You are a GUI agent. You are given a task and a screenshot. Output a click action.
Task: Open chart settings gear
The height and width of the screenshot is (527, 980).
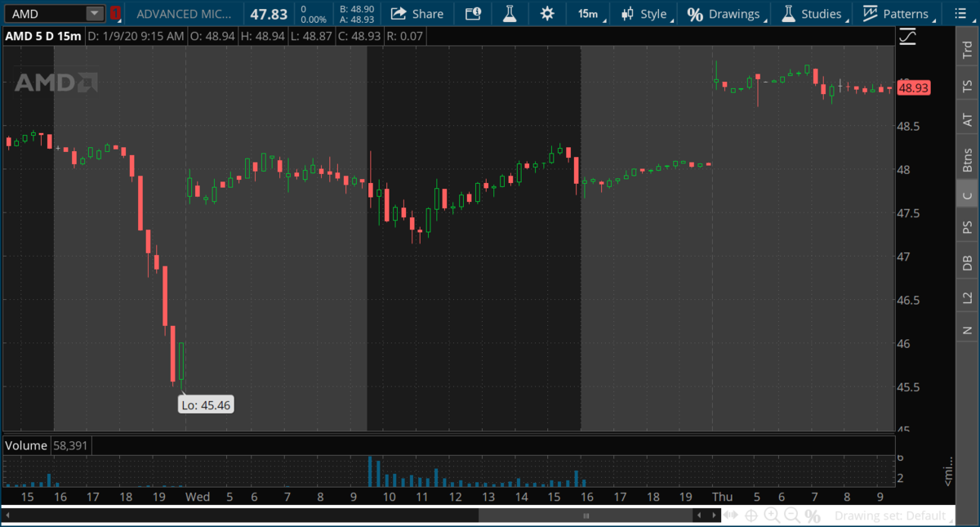point(546,13)
